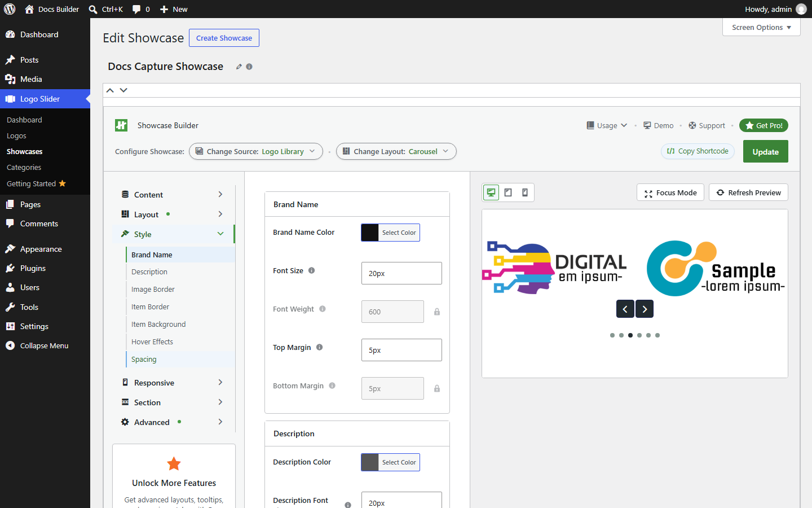Open Change Layout: Carousel dropdown
Image resolution: width=812 pixels, height=508 pixels.
point(396,151)
